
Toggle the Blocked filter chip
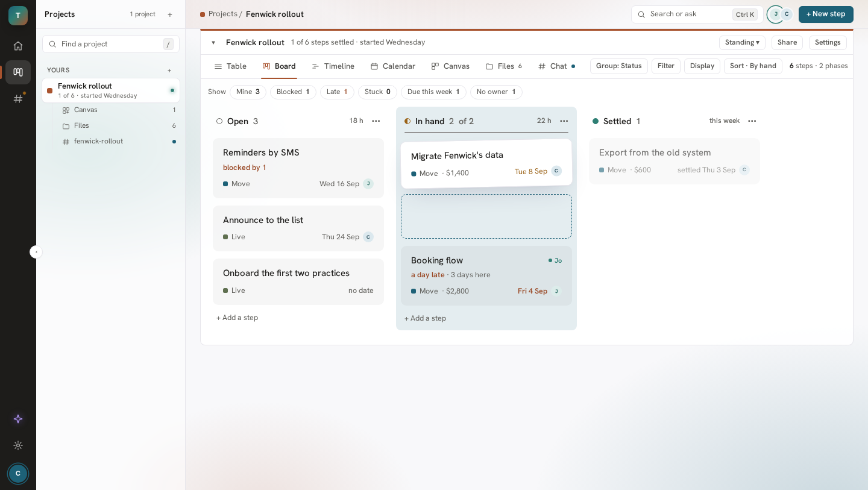point(293,92)
